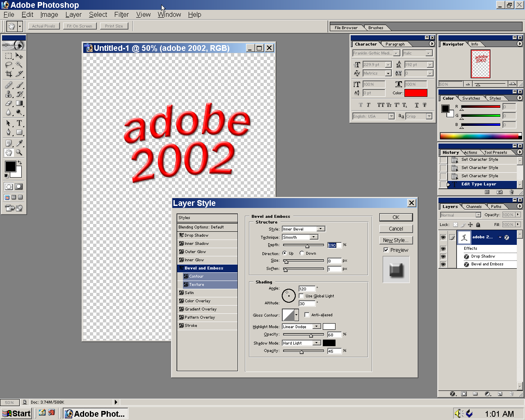Toggle the Drop Shadow style checkbox
The image size is (525, 420).
[181, 235]
